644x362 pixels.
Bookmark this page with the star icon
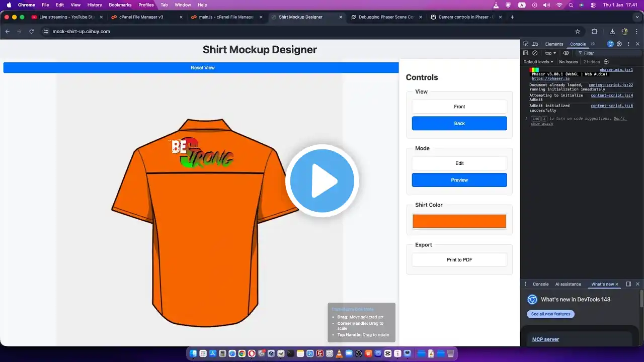click(x=578, y=31)
